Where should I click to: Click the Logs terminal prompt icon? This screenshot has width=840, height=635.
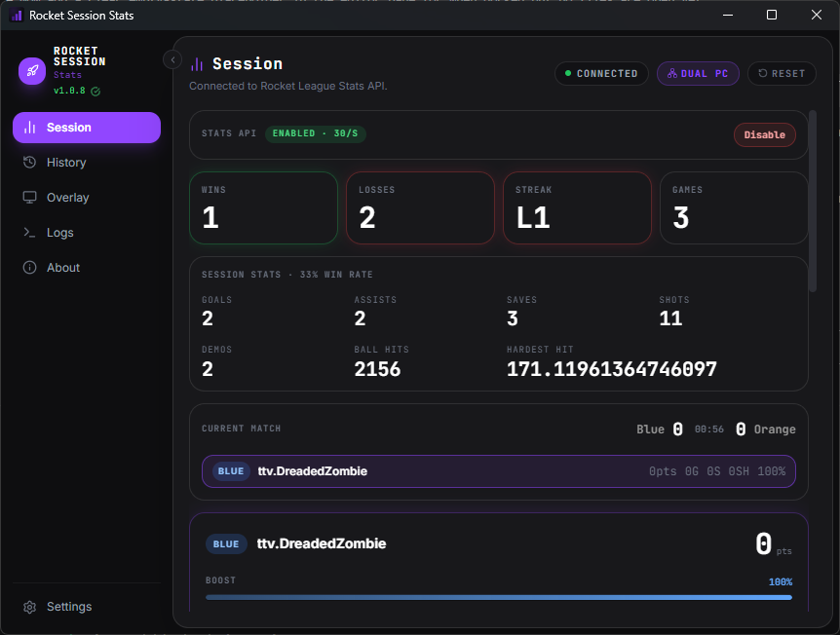pos(29,233)
